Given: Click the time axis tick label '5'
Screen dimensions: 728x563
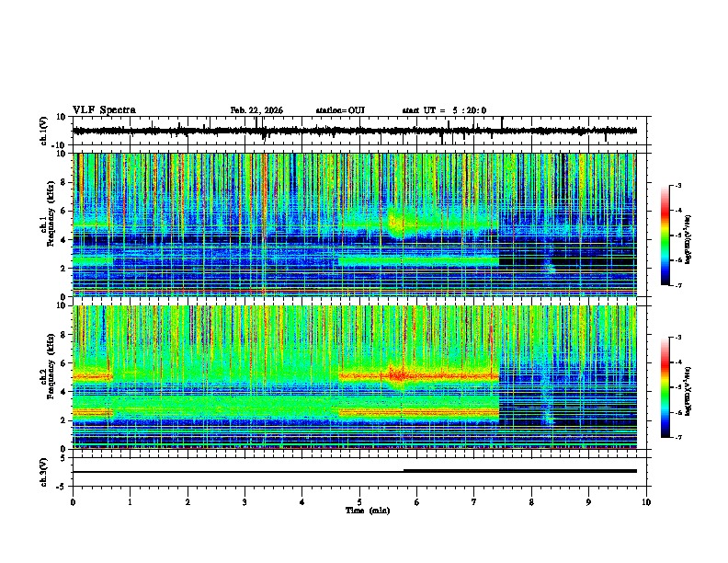Looking at the screenshot, I should click(x=359, y=502).
